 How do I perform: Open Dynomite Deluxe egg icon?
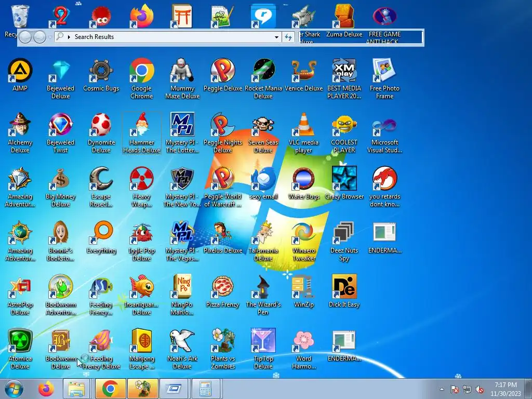101,133
